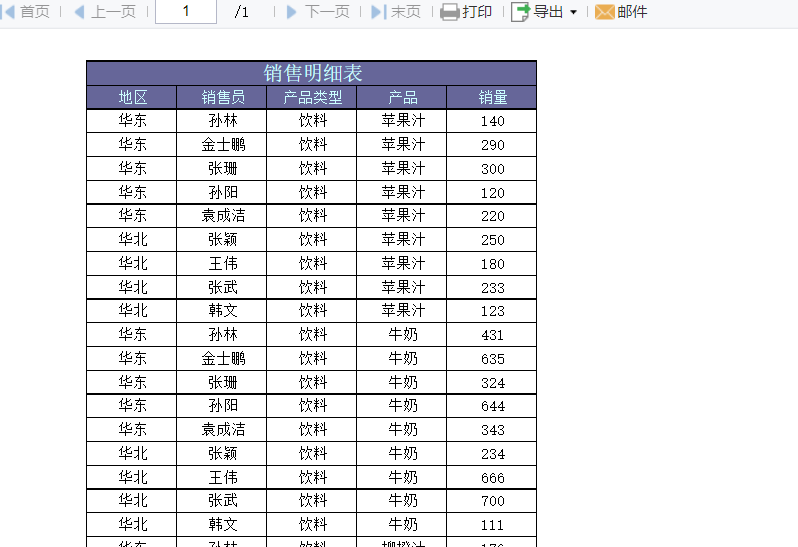The image size is (798, 547).
Task: Click the sales value 250
Action: [x=493, y=240]
